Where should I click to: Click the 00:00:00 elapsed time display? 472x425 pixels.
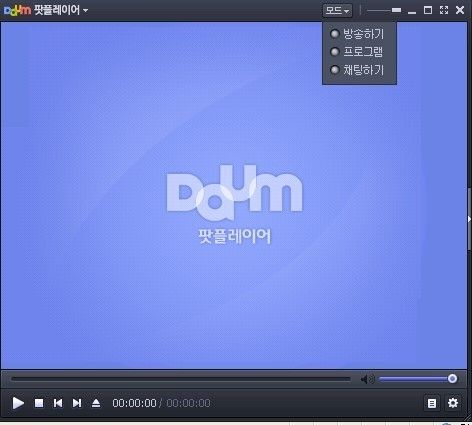click(x=134, y=403)
